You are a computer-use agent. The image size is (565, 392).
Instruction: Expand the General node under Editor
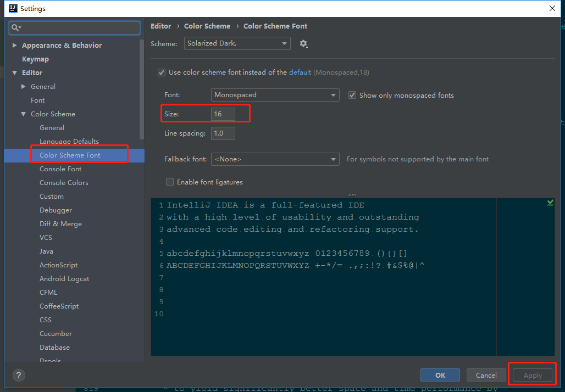click(x=24, y=86)
